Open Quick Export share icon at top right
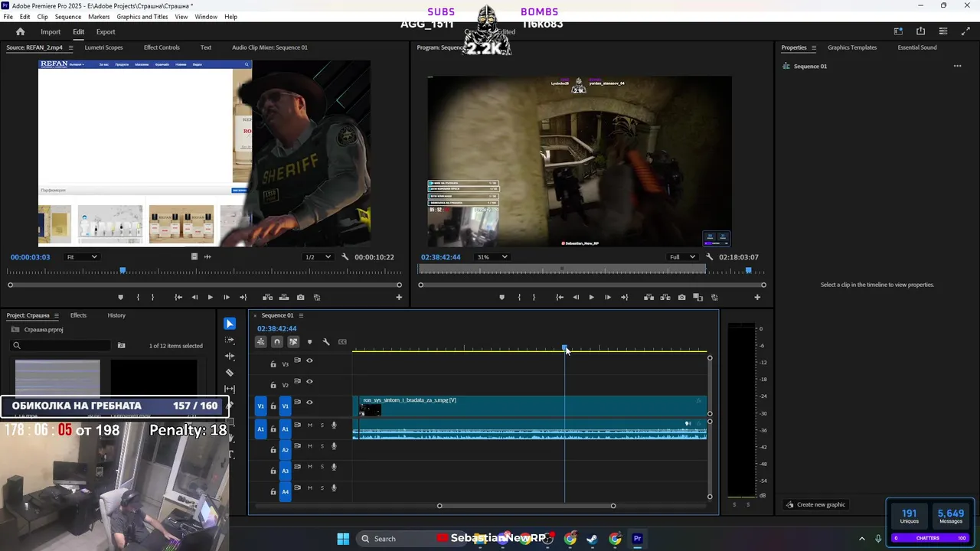980x551 pixels. [920, 31]
